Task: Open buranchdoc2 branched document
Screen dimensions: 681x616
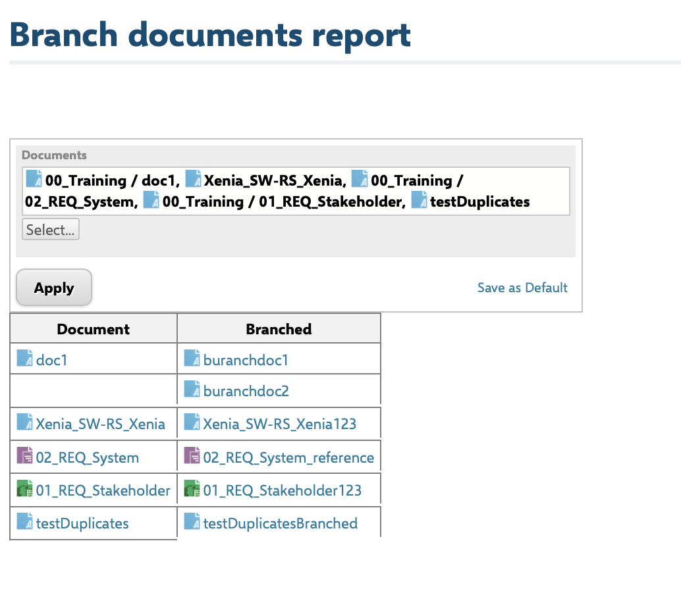Action: 246,391
